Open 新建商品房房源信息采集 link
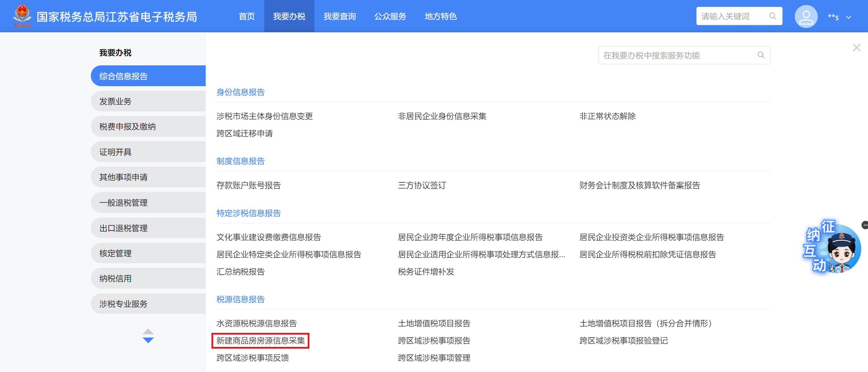Image resolution: width=868 pixels, height=372 pixels. (x=260, y=340)
